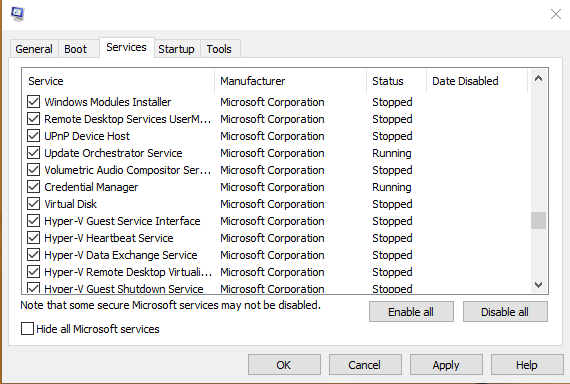
Task: Click the scroll up arrow in services list
Action: (x=538, y=79)
